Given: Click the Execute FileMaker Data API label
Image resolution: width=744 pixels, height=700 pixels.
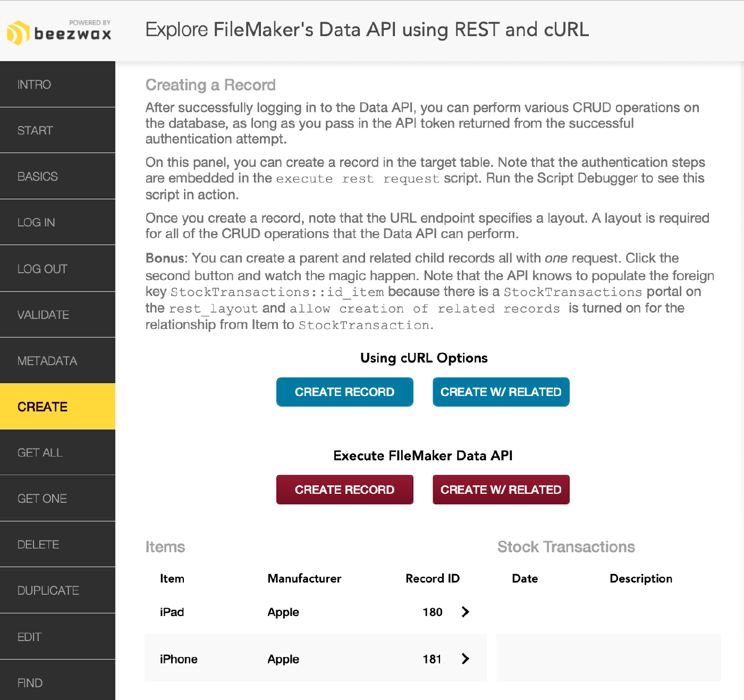Looking at the screenshot, I should point(423,456).
